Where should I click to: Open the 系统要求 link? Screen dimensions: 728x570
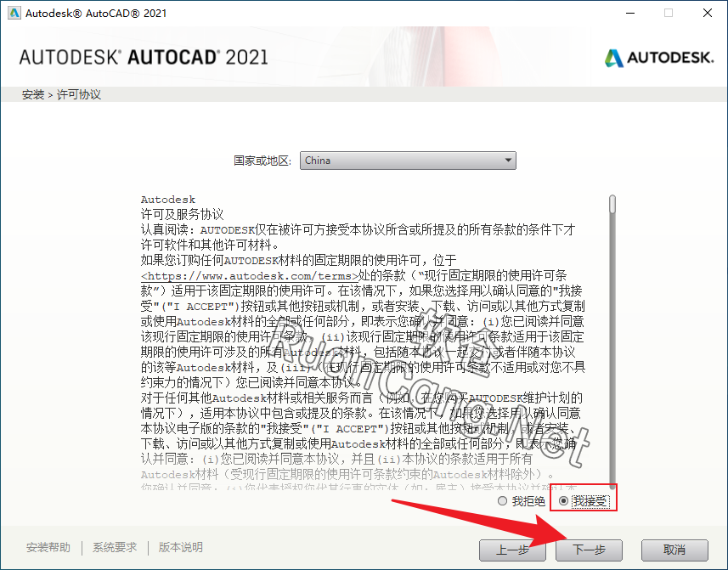[x=115, y=548]
